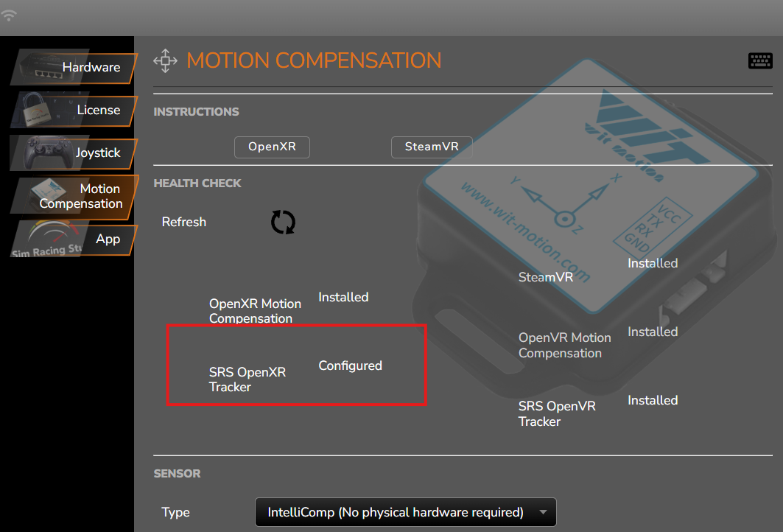
Task: Click the INSTRUCTIONS section heading
Action: coord(196,112)
